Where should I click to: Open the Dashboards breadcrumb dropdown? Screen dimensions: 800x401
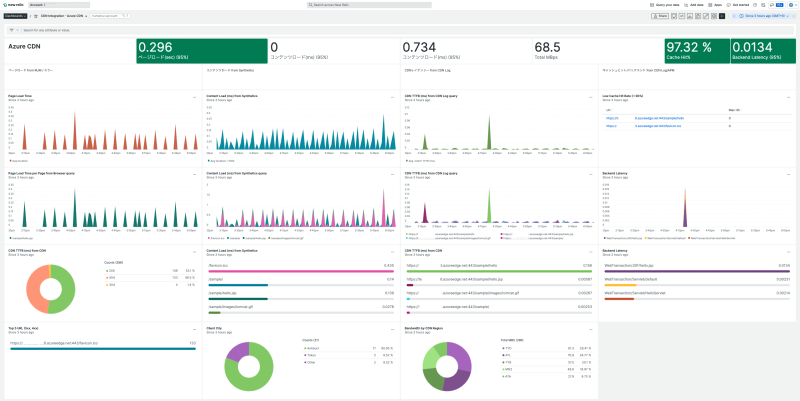point(14,17)
